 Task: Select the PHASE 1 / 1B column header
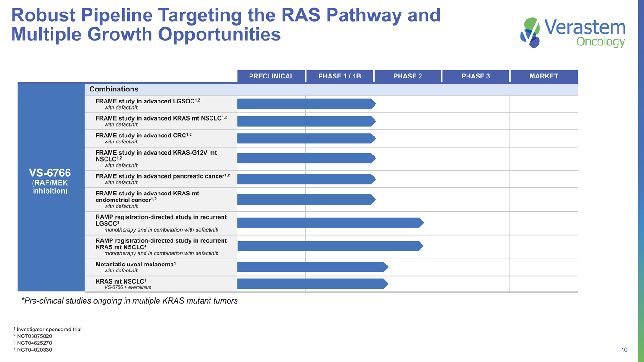point(340,76)
